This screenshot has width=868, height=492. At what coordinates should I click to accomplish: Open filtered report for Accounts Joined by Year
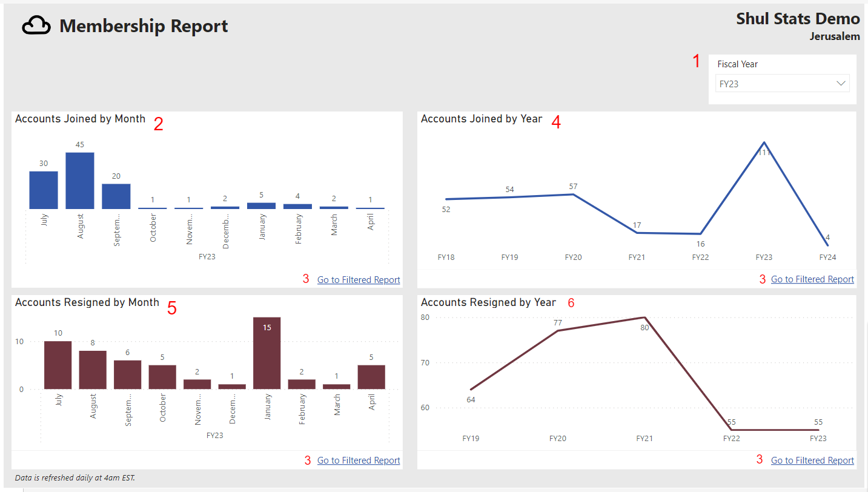[812, 279]
